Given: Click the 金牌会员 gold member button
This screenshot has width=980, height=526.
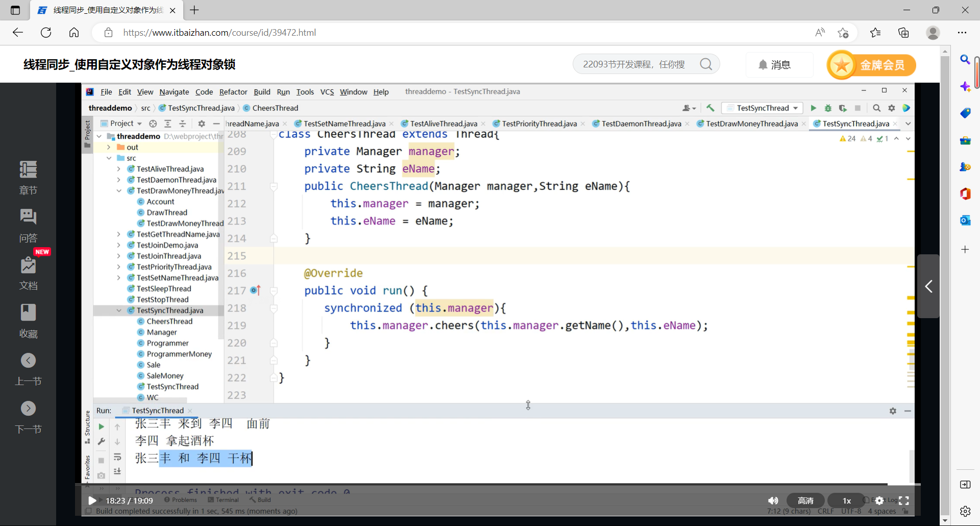Looking at the screenshot, I should tap(871, 65).
